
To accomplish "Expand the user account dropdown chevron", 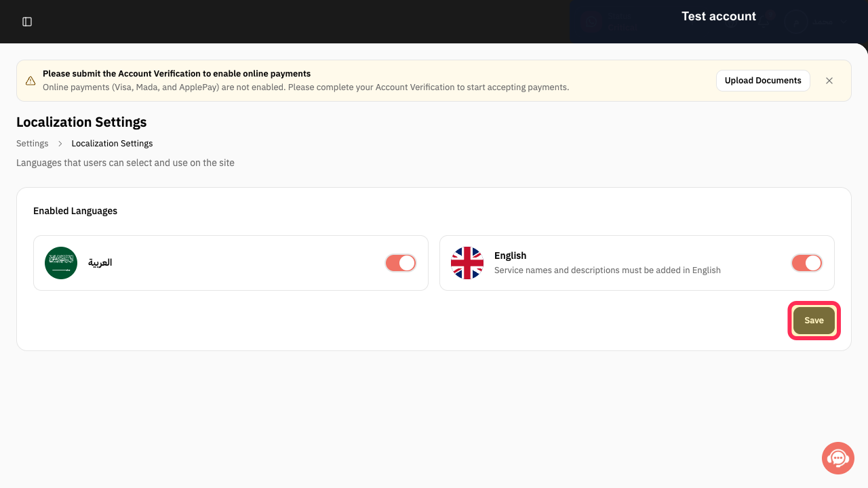I will pyautogui.click(x=844, y=22).
